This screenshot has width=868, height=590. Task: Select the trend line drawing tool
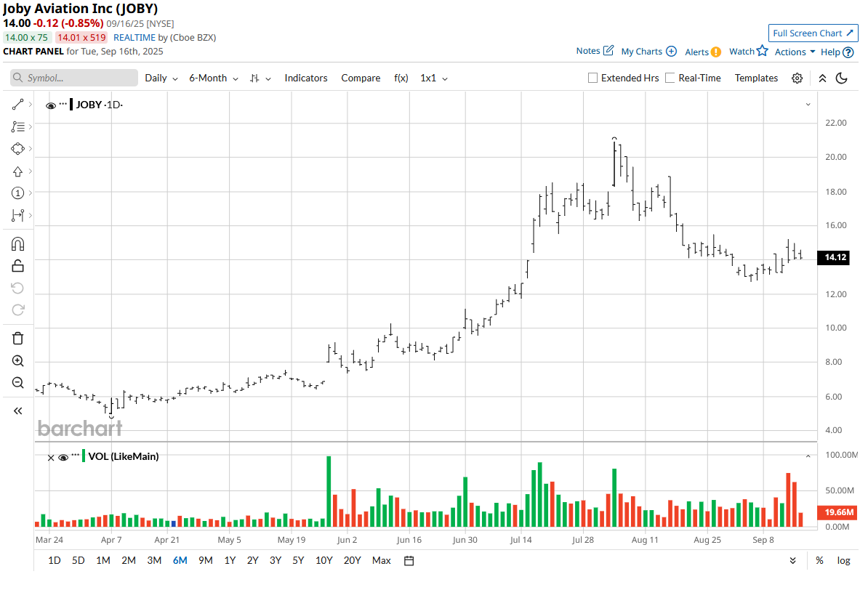pos(17,104)
